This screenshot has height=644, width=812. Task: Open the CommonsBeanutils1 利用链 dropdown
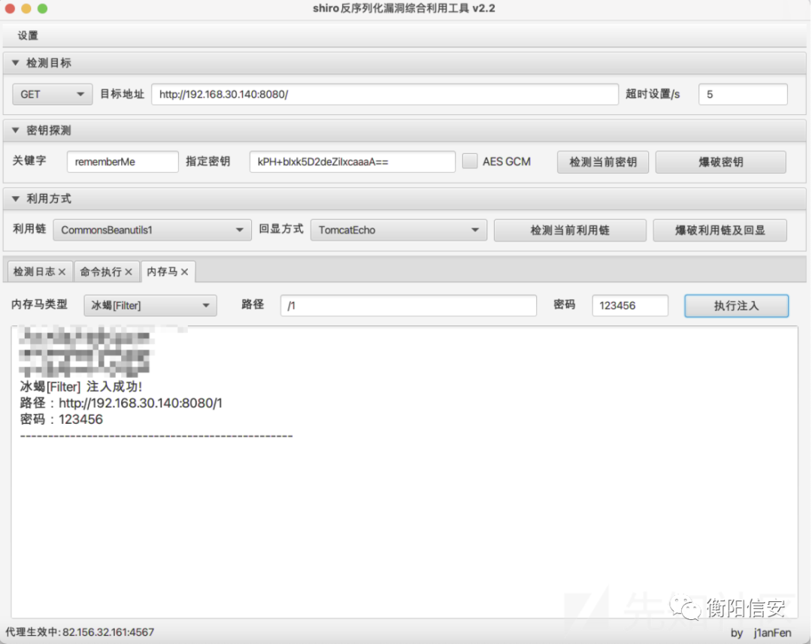pyautogui.click(x=152, y=230)
